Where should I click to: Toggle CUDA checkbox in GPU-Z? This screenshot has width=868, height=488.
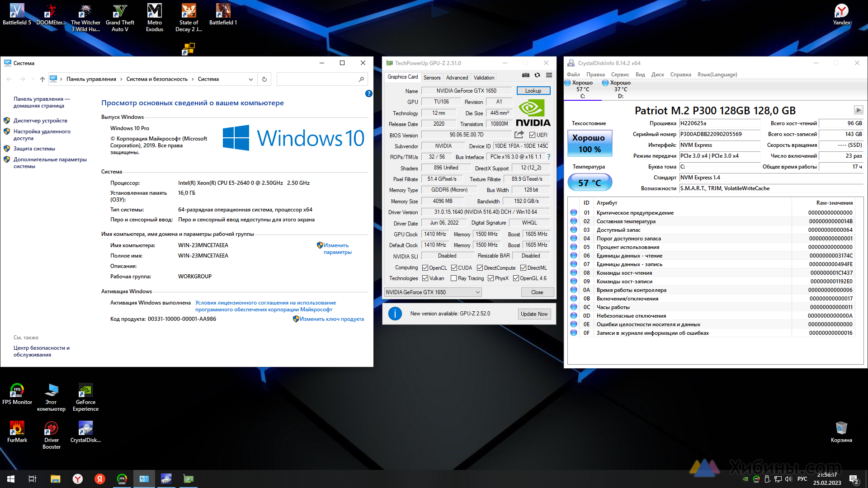pyautogui.click(x=454, y=268)
